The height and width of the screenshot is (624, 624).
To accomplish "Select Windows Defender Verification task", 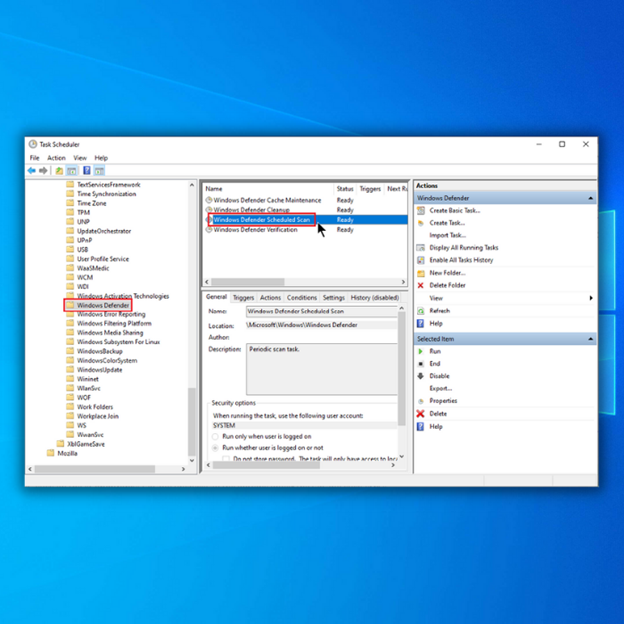I will 255,230.
